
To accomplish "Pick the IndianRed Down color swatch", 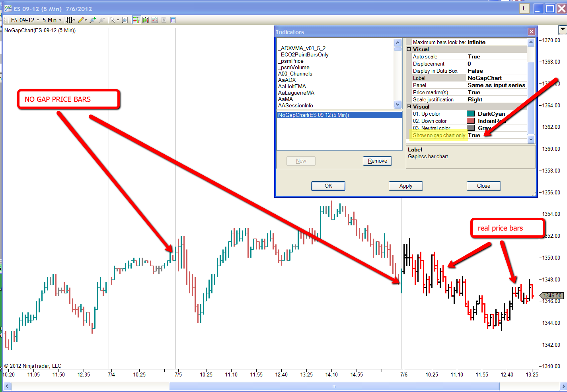I will coord(471,121).
